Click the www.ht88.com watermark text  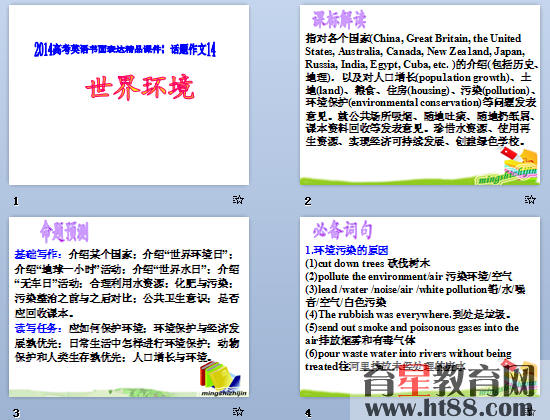coord(449,408)
